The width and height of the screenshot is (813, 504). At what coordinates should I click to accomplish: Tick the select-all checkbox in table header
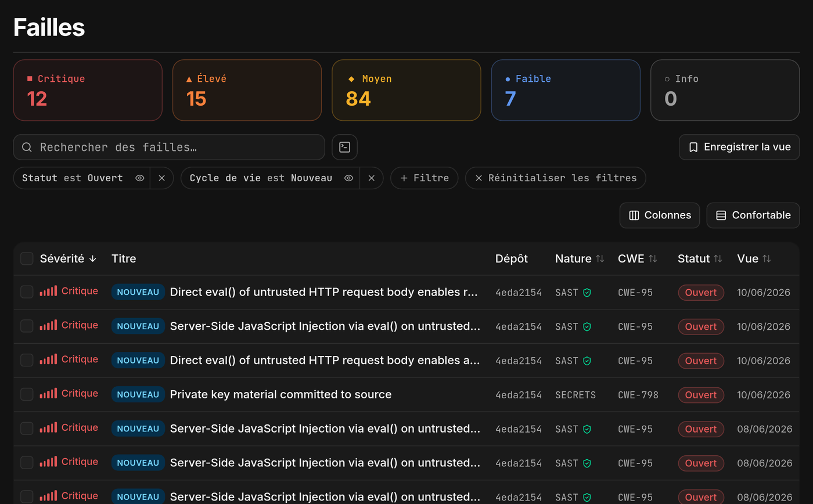pyautogui.click(x=27, y=258)
